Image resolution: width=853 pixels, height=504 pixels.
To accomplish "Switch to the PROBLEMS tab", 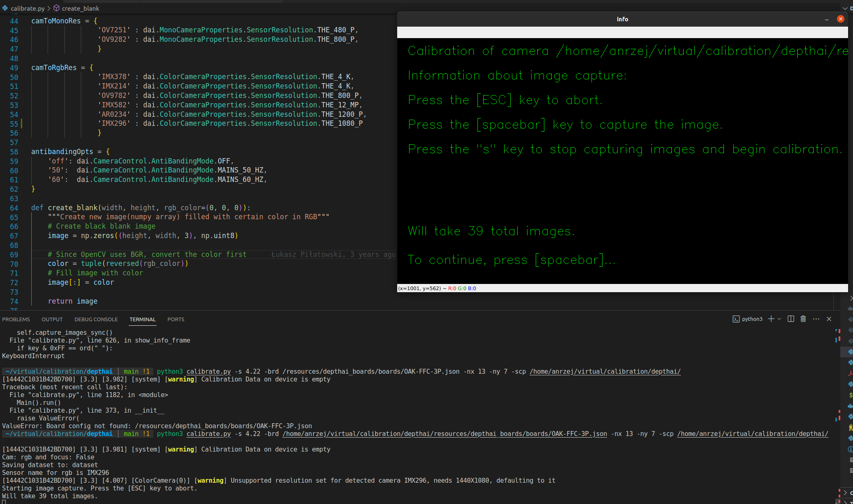I will pos(16,319).
